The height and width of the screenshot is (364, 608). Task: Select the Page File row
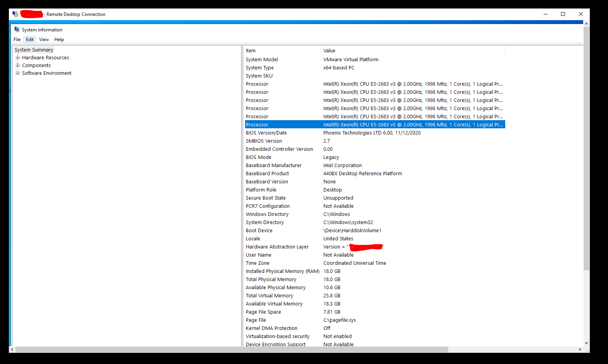click(375, 320)
